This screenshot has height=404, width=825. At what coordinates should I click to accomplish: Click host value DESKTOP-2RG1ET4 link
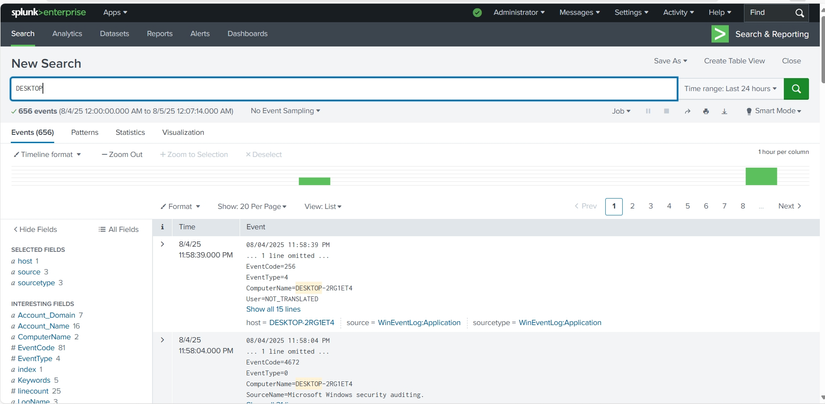tap(301, 322)
